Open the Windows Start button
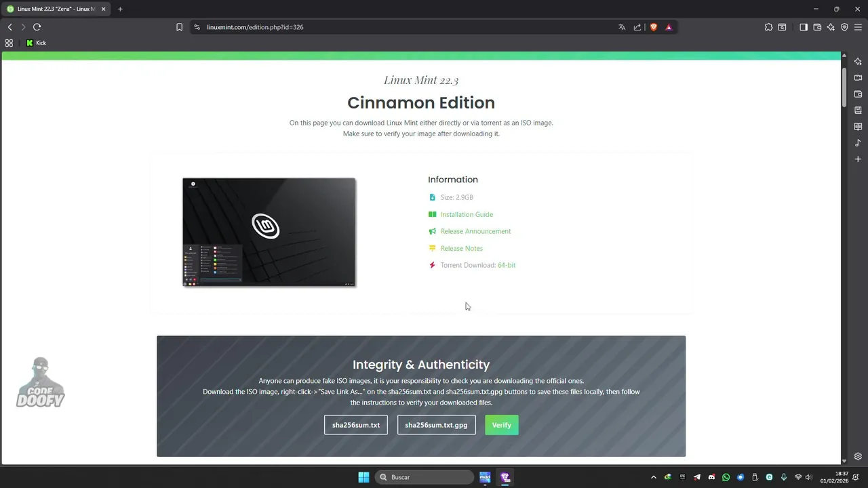Screen dimensions: 868x488 (x=363, y=477)
